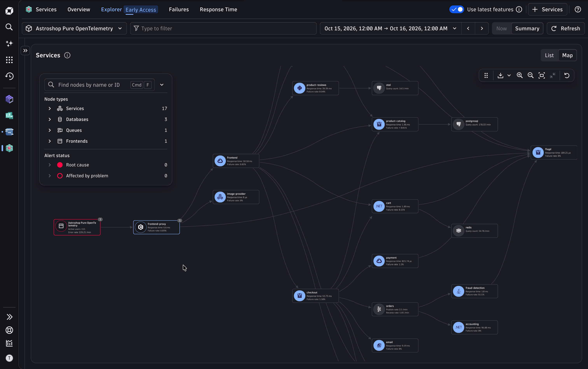Click the info icon next to Services heading

point(67,55)
